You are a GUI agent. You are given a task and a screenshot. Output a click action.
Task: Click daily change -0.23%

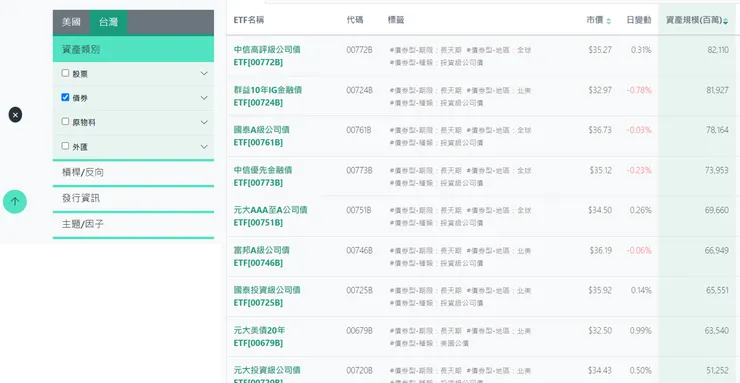[639, 170]
